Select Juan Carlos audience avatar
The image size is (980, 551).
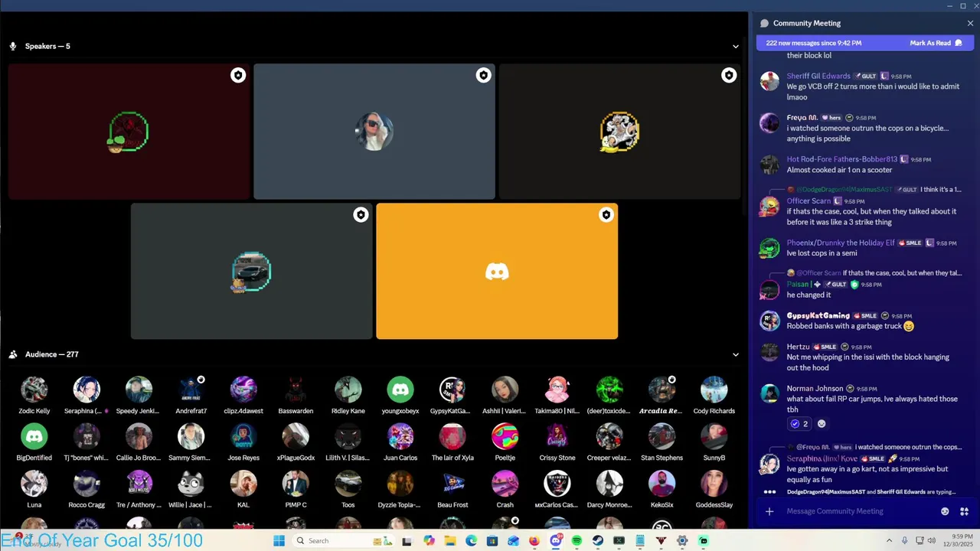pos(400,437)
